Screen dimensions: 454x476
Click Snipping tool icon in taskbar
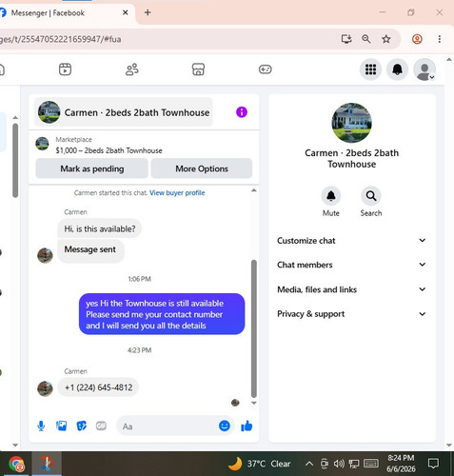tap(47, 464)
